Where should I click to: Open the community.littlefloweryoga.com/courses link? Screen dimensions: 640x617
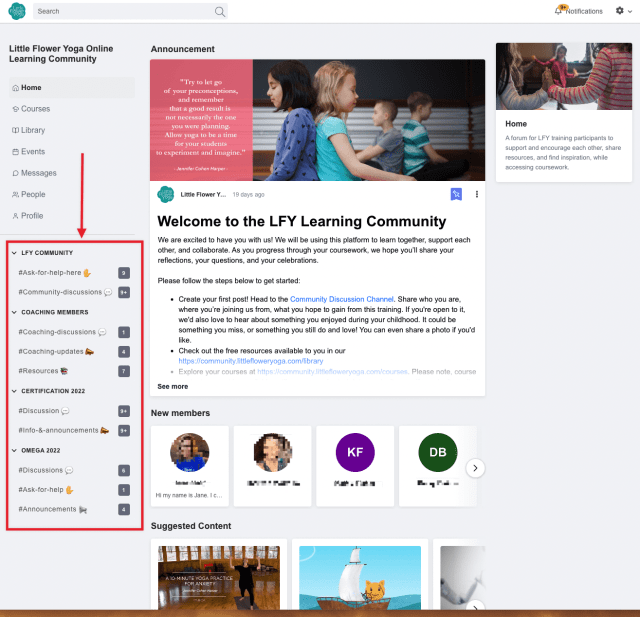332,372
